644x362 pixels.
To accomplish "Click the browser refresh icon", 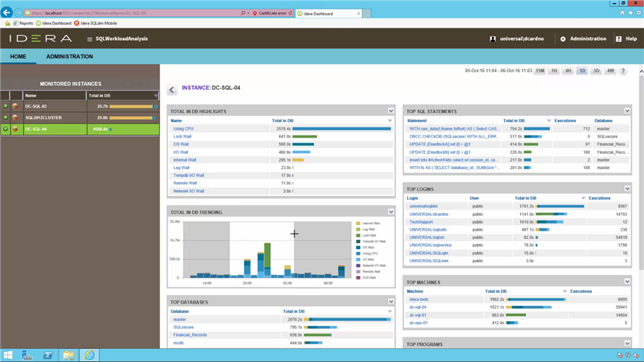I will 290,13.
